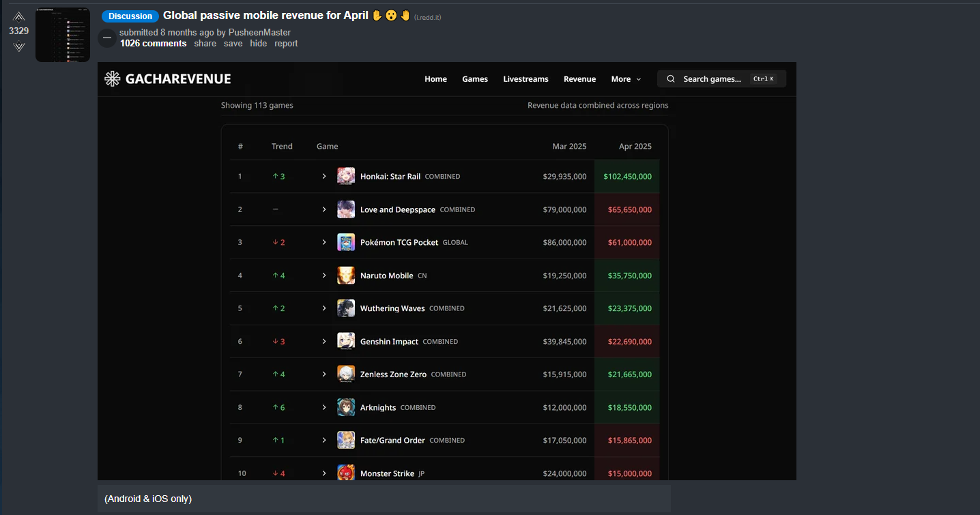Go to the Games nav item
Image resolution: width=980 pixels, height=515 pixels.
pos(475,79)
